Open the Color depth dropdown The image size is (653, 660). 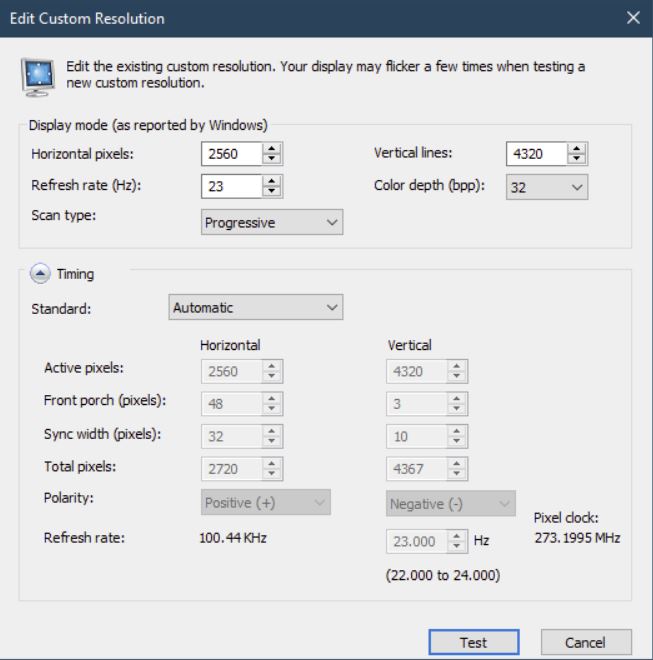[545, 187]
